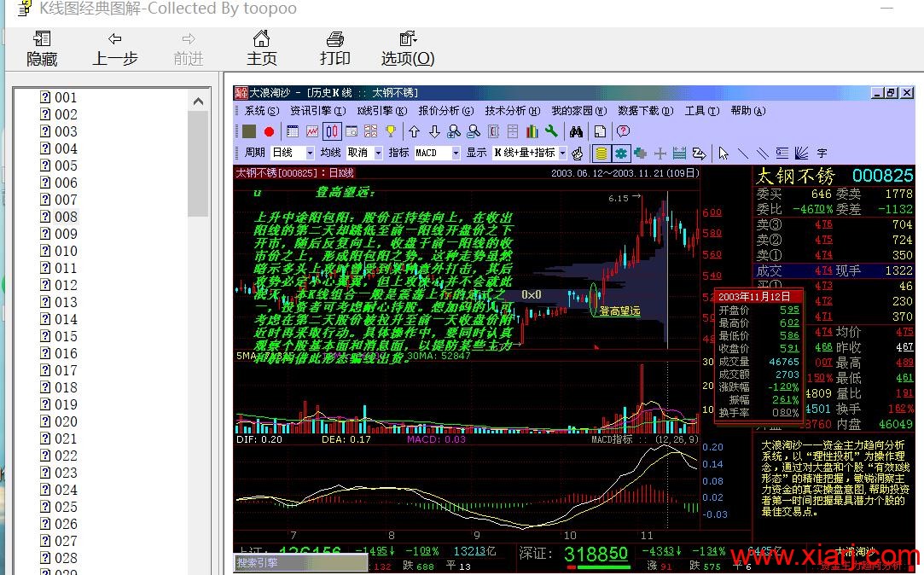924x575 pixels.
Task: Open the 主页 home button
Action: click(x=261, y=49)
